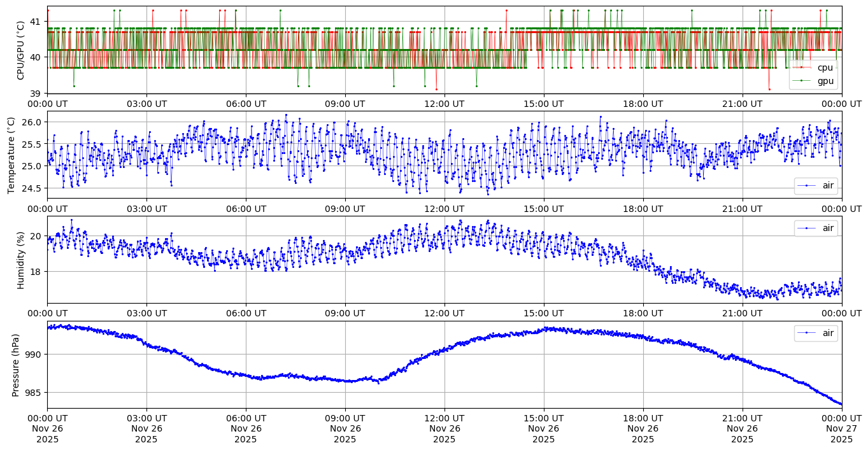Click the 26.0 tick on the Temperature axis
Viewport: 868px width, 450px height.
click(x=32, y=122)
